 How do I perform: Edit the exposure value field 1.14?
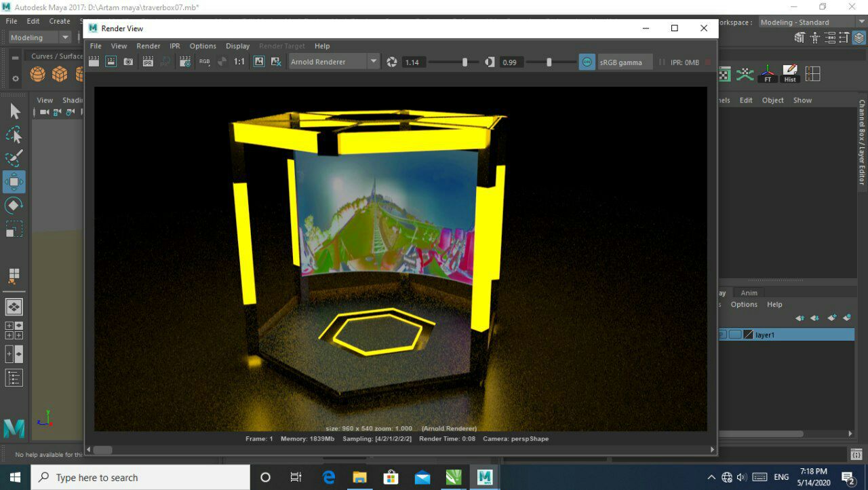coord(413,62)
